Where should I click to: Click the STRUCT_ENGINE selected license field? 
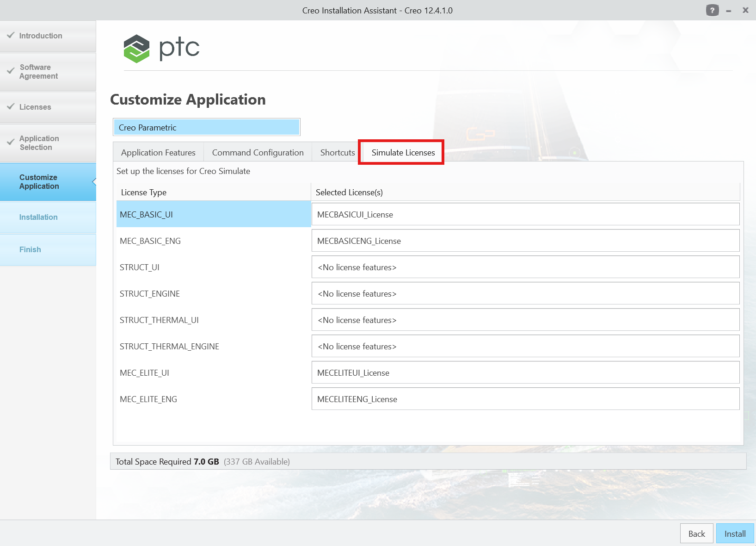tap(526, 293)
